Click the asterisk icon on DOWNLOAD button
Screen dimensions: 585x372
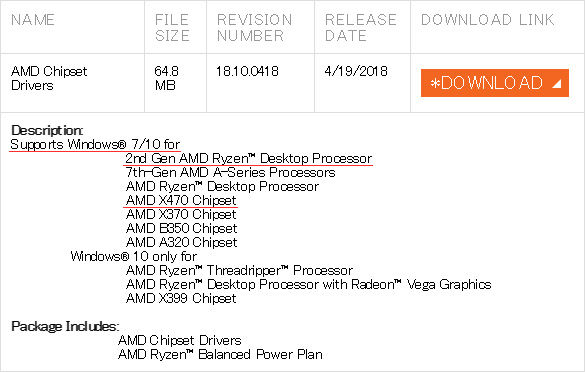point(435,83)
